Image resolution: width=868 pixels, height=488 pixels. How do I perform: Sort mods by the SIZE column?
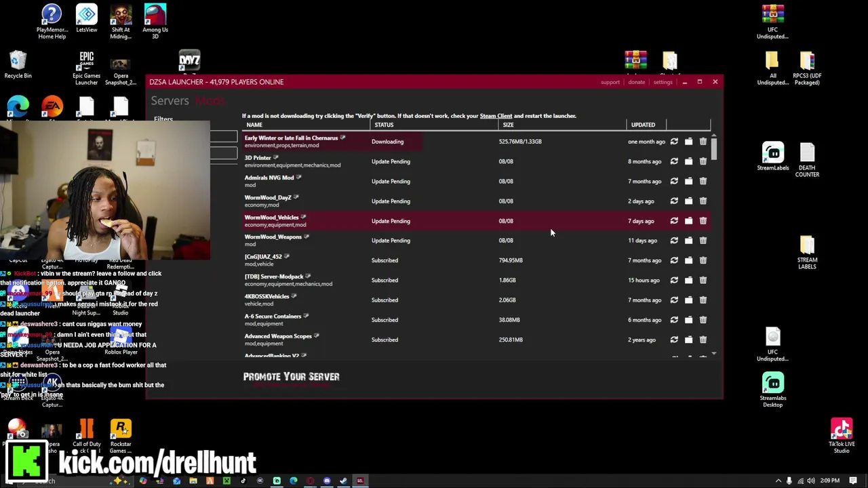point(508,125)
